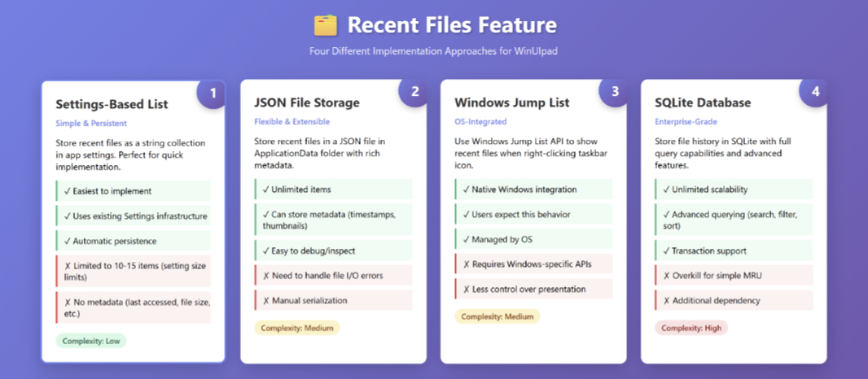Click the 'Enterprise-Grade' subtitle

coord(686,122)
